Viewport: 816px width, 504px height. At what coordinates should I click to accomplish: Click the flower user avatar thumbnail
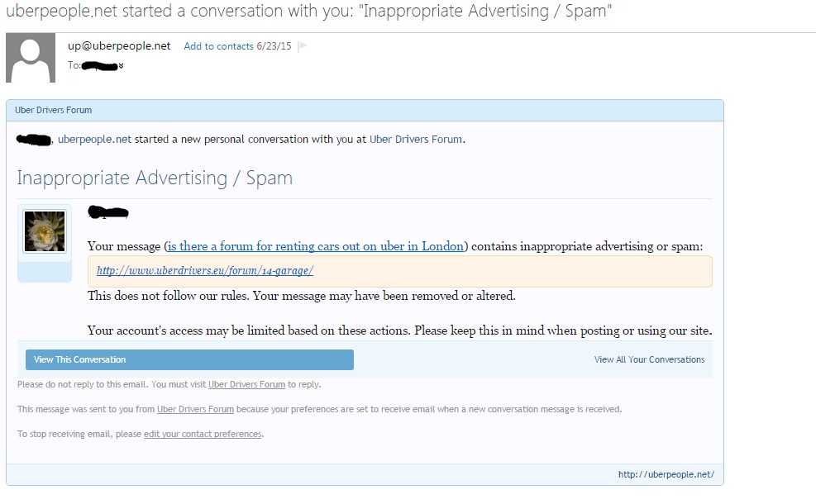pos(45,231)
